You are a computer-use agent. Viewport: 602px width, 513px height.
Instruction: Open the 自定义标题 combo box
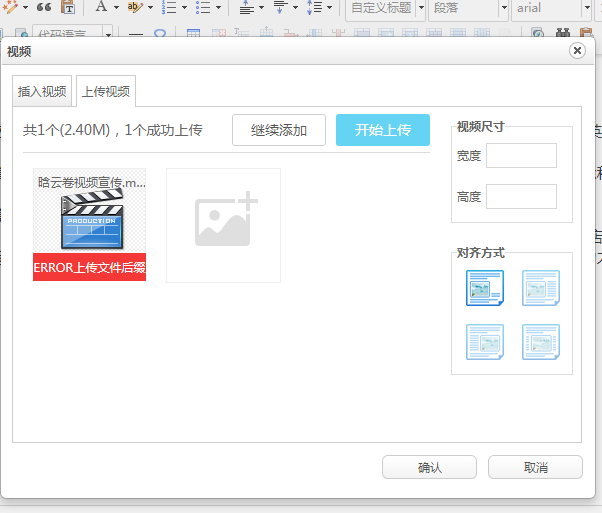pyautogui.click(x=385, y=8)
